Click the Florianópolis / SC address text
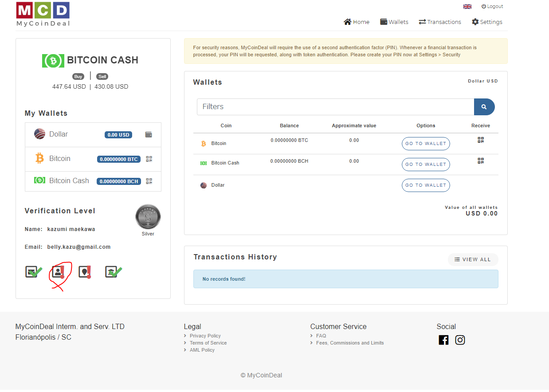 [x=43, y=337]
